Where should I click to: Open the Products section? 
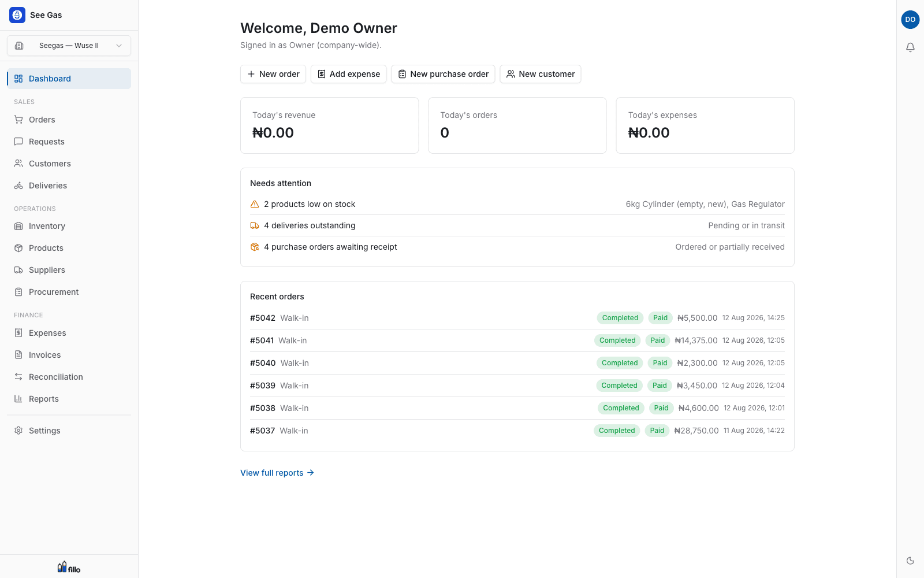[69, 248]
